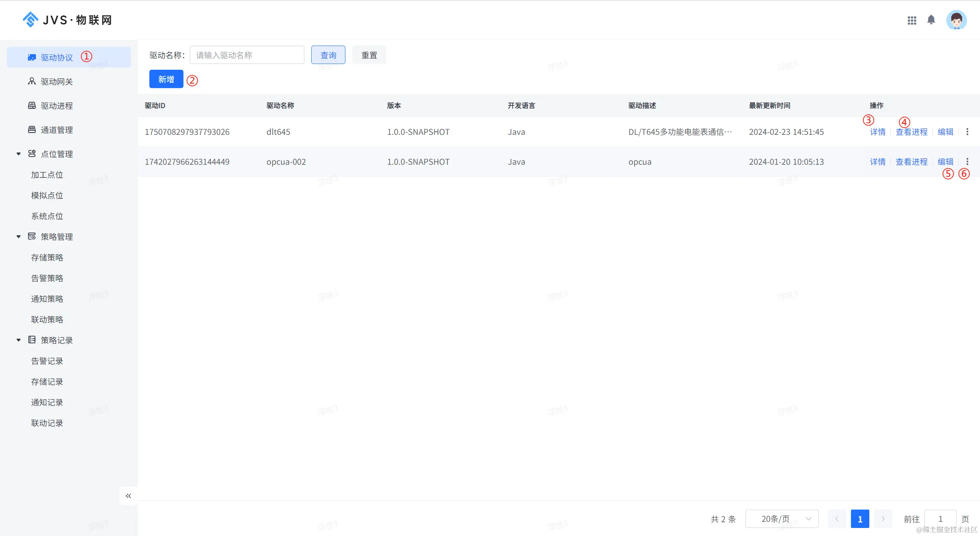
Task: Click the notification bell icon
Action: [x=931, y=20]
